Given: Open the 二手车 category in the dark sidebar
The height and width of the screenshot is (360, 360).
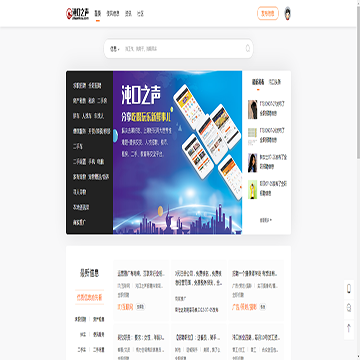Looking at the screenshot, I should [x=78, y=146].
